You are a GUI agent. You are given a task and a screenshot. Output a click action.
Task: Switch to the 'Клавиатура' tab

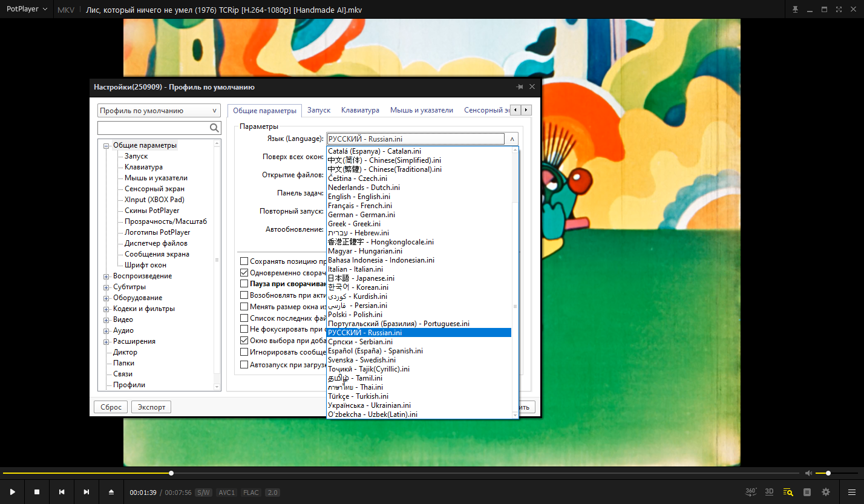360,110
